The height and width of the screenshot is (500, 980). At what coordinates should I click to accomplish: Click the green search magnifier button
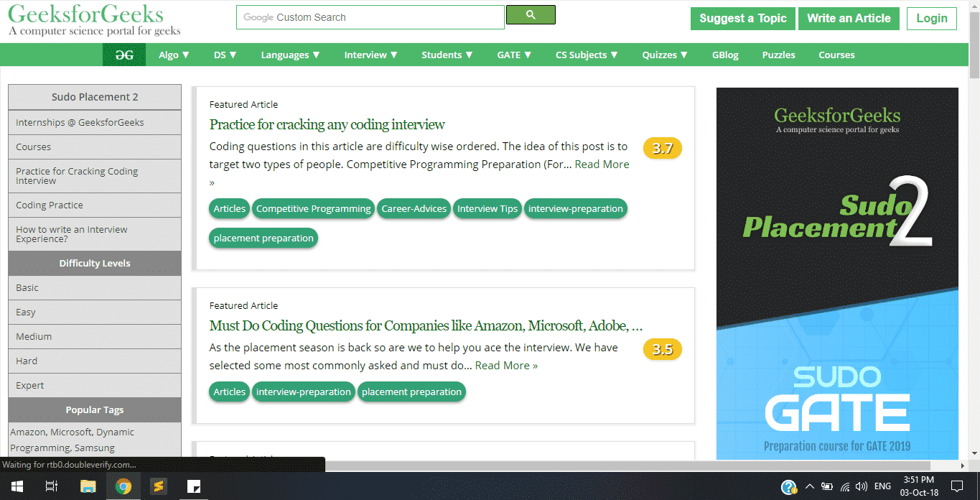[531, 14]
